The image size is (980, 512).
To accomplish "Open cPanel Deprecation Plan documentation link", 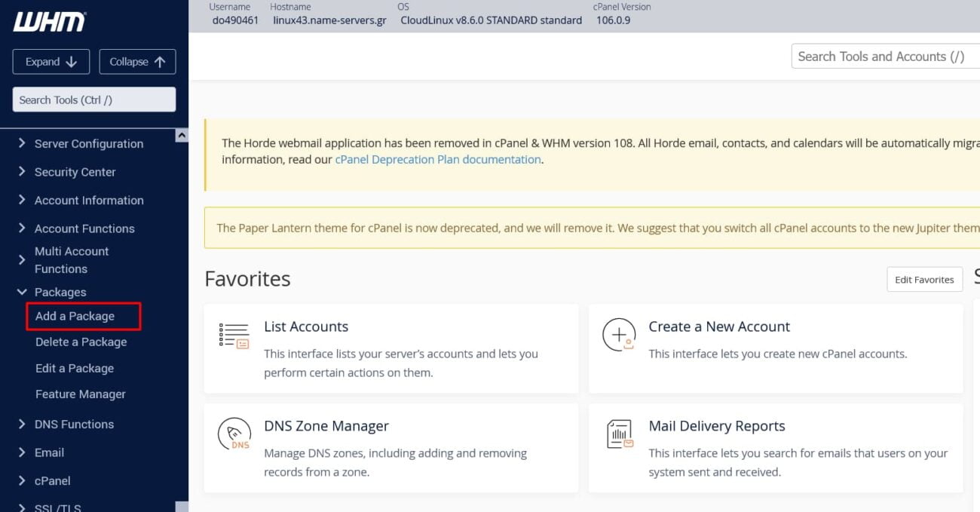I will coord(438,159).
